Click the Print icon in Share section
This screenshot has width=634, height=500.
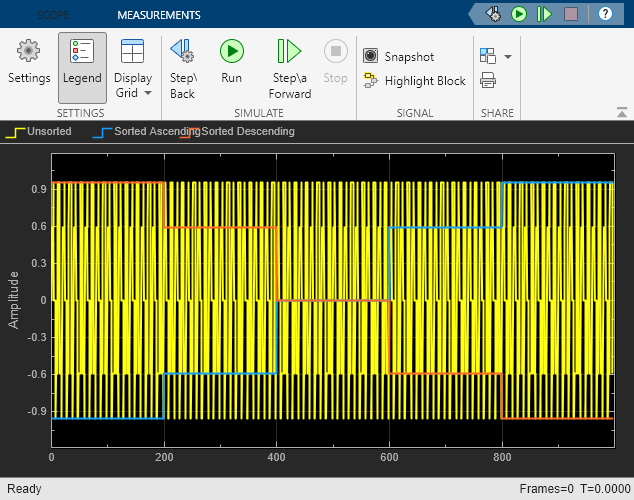[x=488, y=81]
